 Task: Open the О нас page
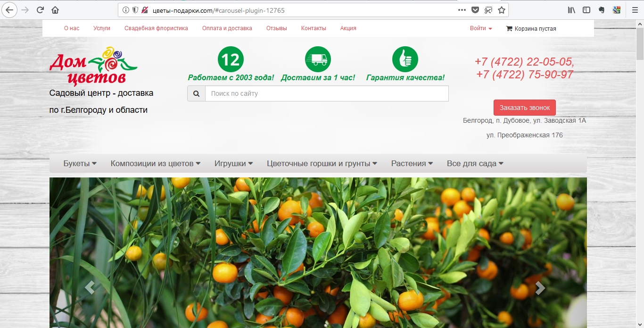point(72,28)
